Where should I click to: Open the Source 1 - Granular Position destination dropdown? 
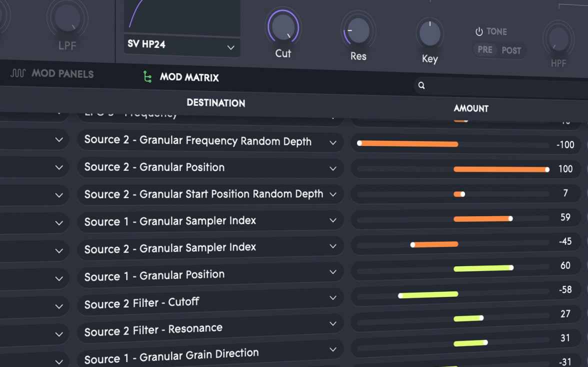click(x=210, y=275)
